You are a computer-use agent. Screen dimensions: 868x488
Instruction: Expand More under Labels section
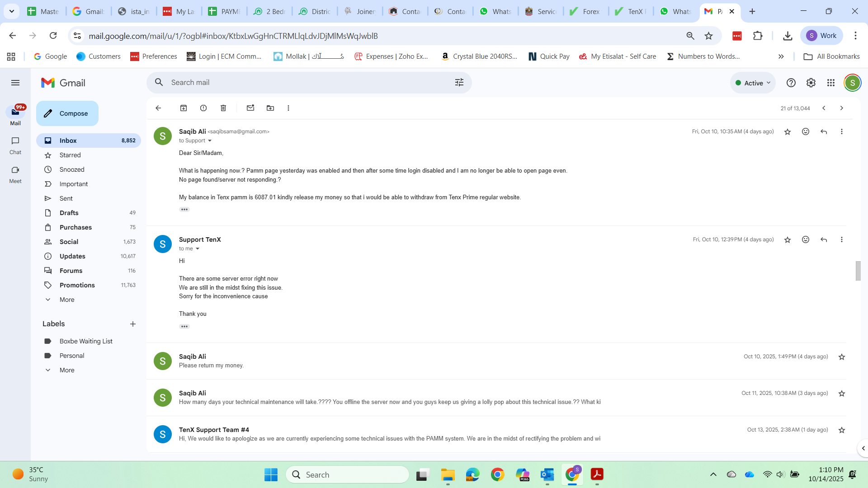point(66,370)
